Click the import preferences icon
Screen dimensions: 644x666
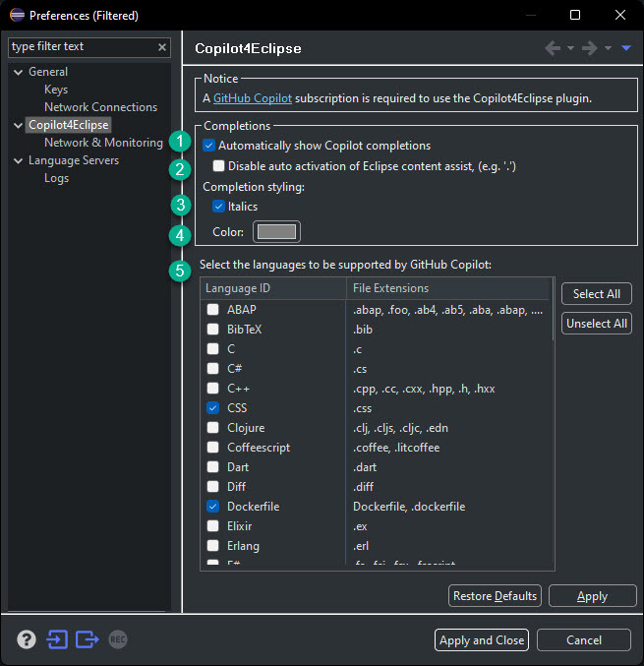click(x=57, y=639)
